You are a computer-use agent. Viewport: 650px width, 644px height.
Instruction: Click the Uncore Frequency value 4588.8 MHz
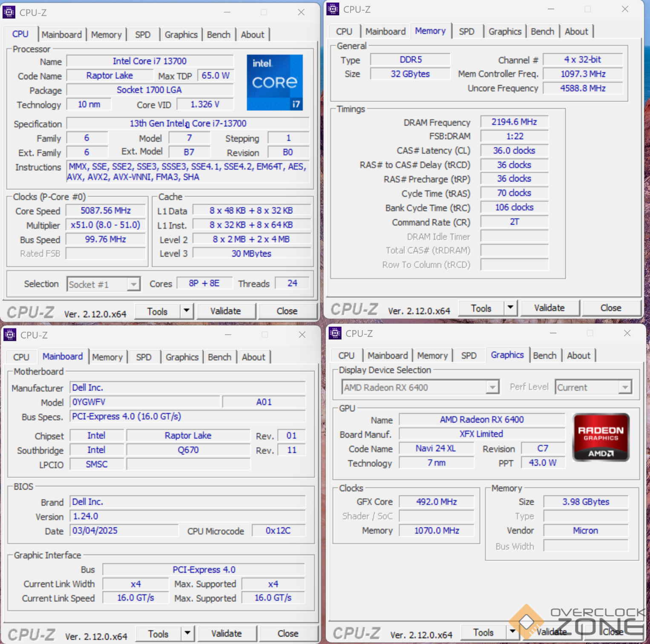(x=583, y=88)
